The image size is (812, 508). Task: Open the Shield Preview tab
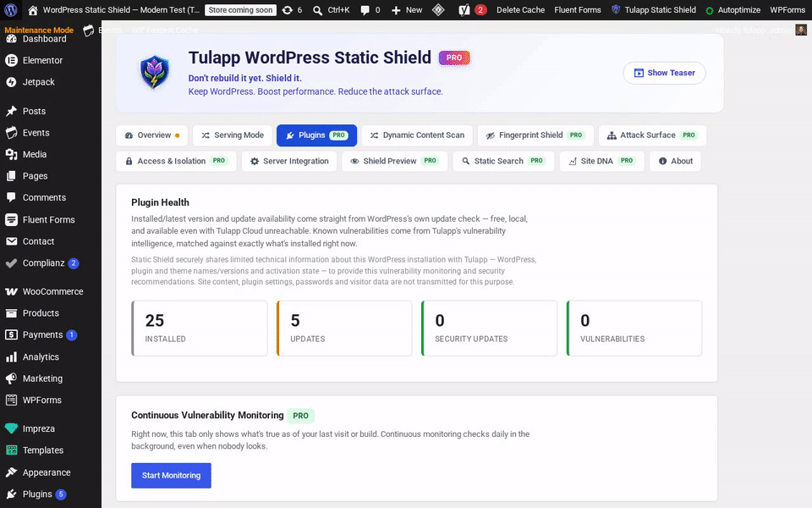point(395,161)
